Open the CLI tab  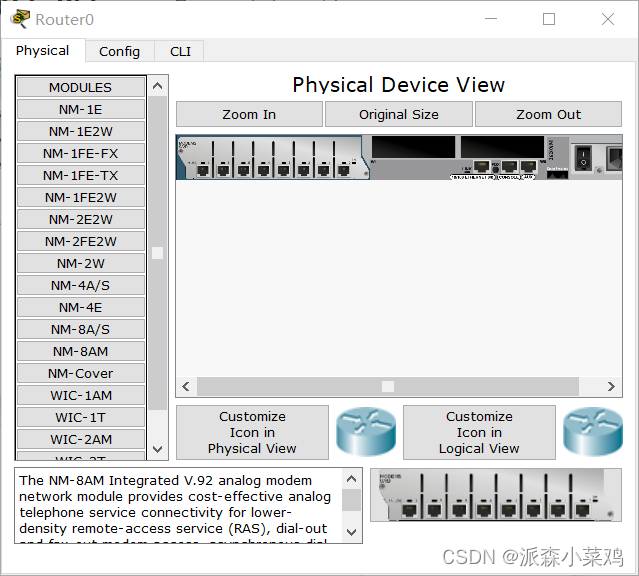pos(180,51)
